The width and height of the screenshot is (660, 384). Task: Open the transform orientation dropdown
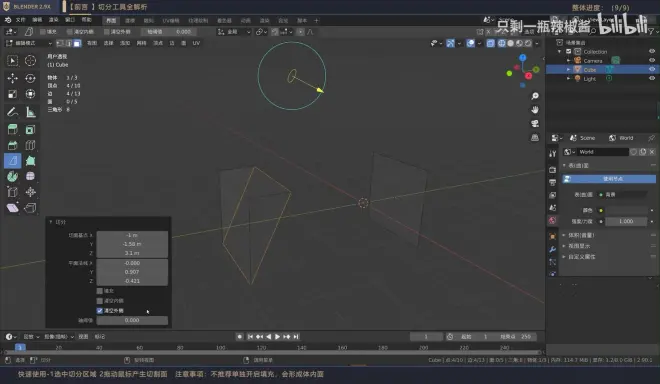234,32
